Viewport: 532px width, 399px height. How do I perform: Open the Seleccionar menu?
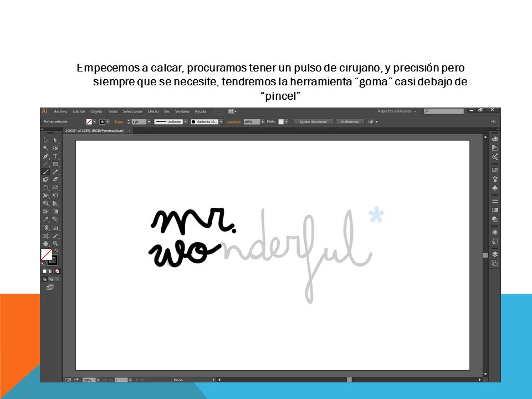[132, 111]
